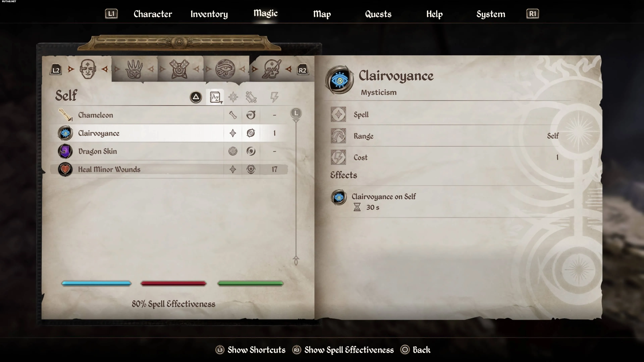
Task: Click the blue magicka bar
Action: [96, 283]
